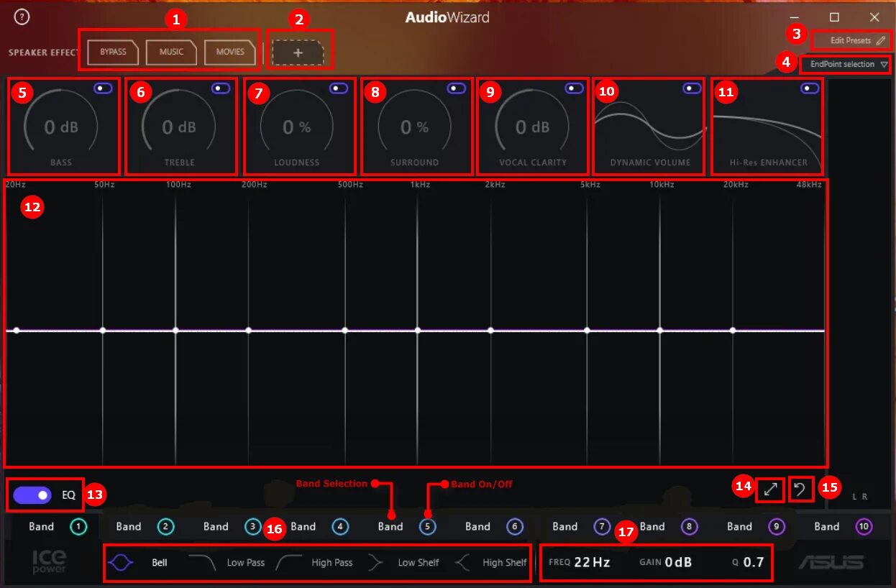
Task: Toggle the VOCAL CLARITY effect switch
Action: 575,88
